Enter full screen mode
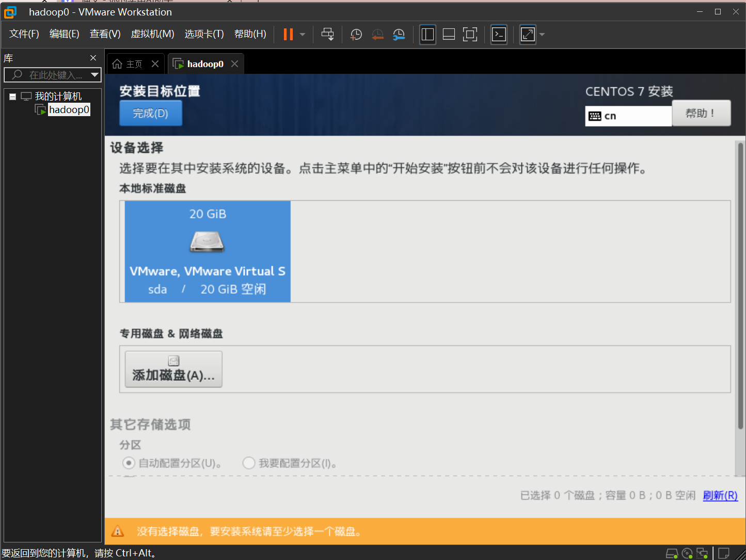The image size is (746, 560). (470, 35)
